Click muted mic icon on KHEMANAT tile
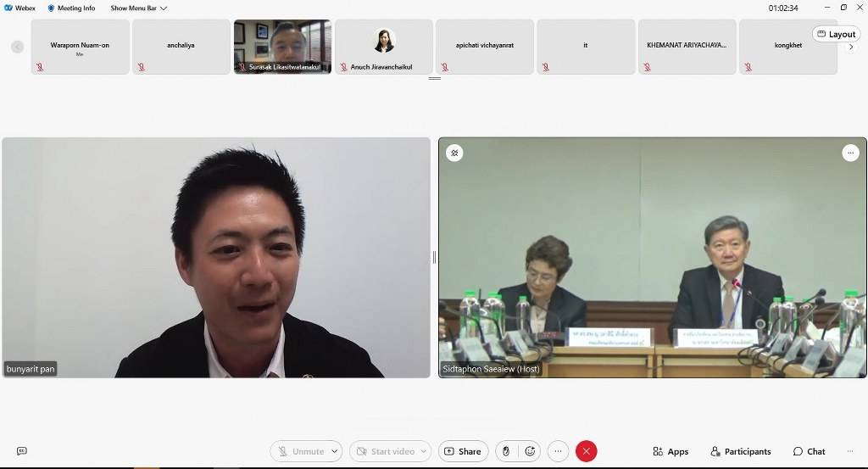Viewport: 868px width, 469px height. click(x=647, y=67)
